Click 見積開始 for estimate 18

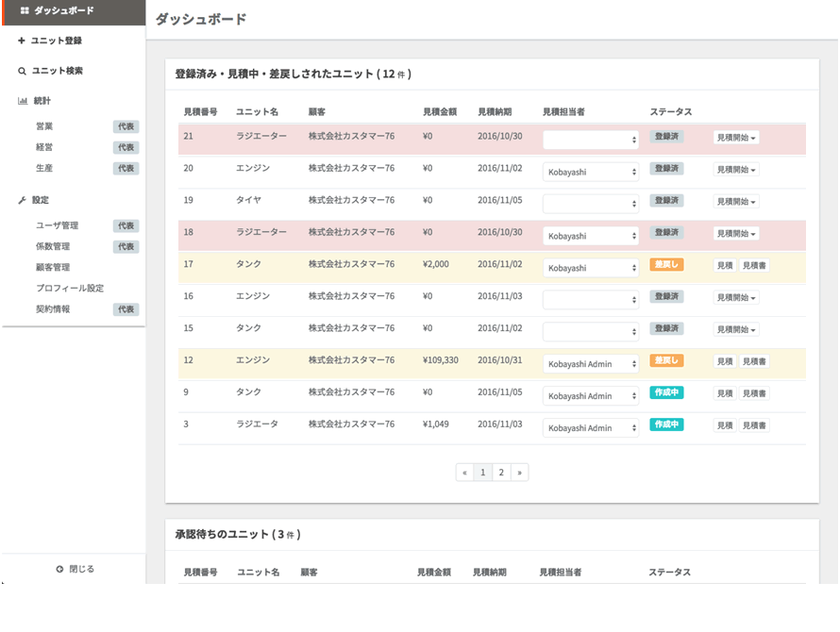(x=736, y=234)
